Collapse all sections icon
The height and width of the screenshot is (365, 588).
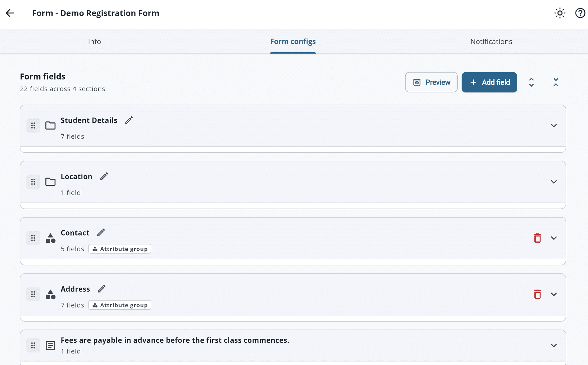(x=556, y=82)
